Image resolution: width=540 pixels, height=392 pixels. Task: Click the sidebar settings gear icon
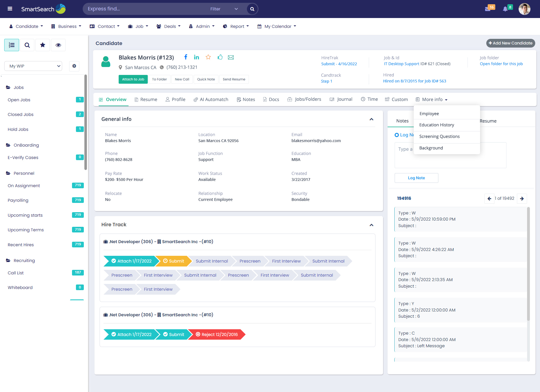pos(74,66)
